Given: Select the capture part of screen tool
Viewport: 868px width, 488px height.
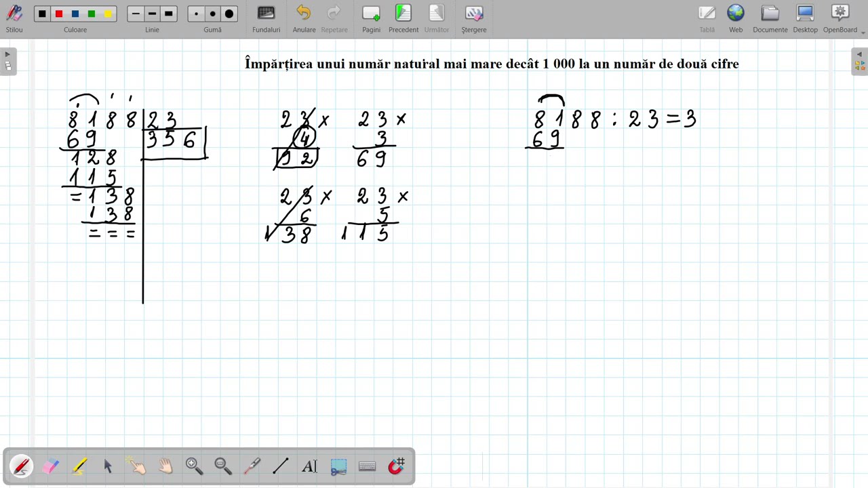Looking at the screenshot, I should click(338, 466).
